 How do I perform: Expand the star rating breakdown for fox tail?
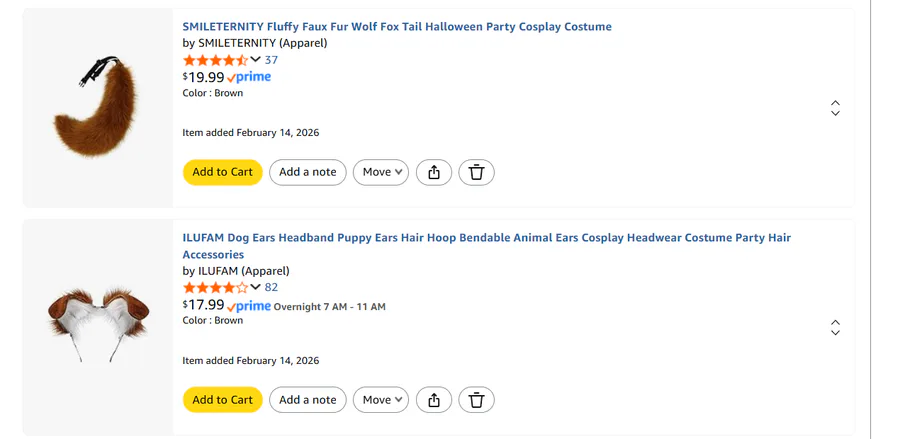255,60
